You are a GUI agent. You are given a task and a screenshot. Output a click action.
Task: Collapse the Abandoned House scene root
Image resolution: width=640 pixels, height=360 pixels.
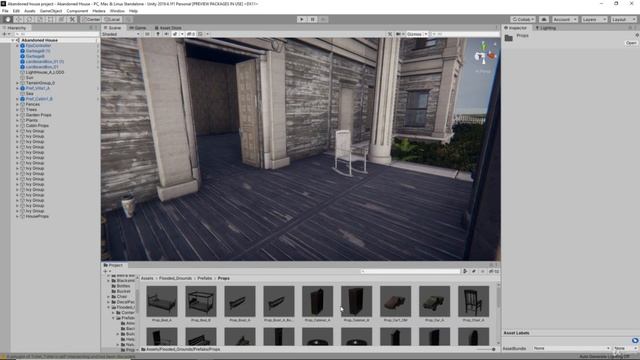[13, 40]
